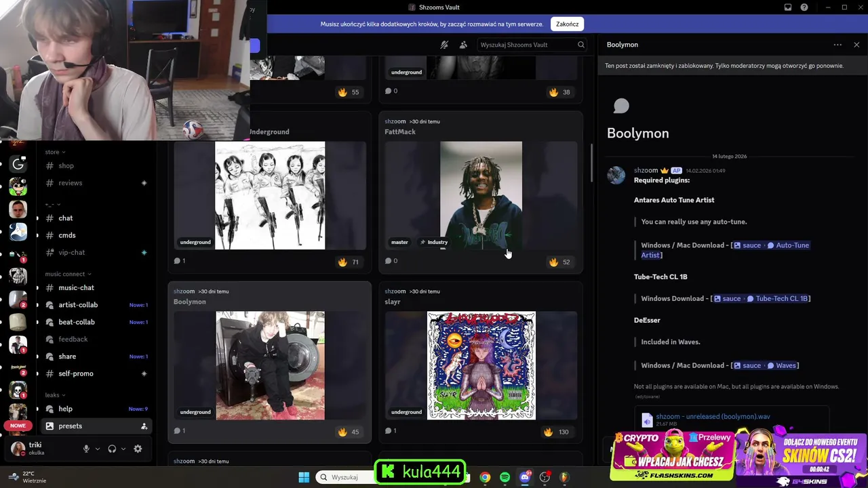Image resolution: width=868 pixels, height=488 pixels.
Task: Open headphones output options arrow
Action: (x=123, y=449)
